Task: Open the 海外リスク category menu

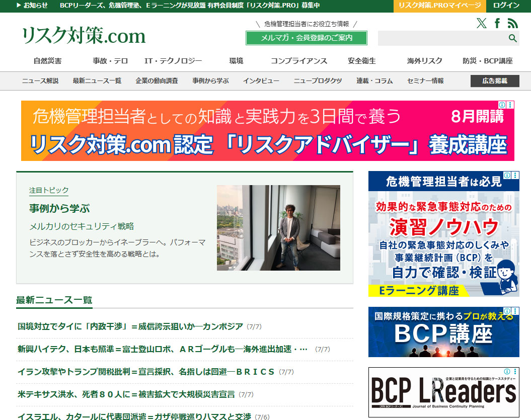Action: (x=424, y=60)
